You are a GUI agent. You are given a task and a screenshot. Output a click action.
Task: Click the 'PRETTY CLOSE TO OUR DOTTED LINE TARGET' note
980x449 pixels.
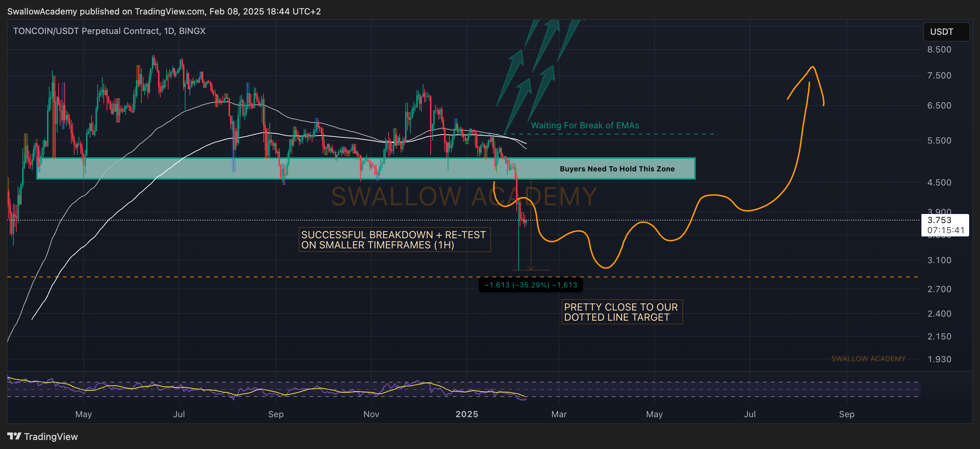click(622, 312)
